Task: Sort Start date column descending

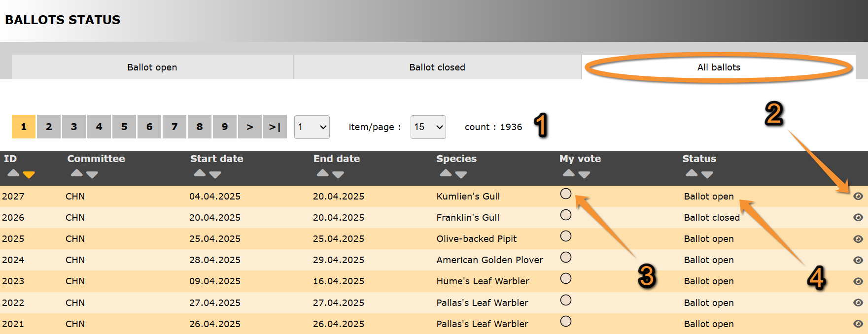Action: (x=215, y=174)
